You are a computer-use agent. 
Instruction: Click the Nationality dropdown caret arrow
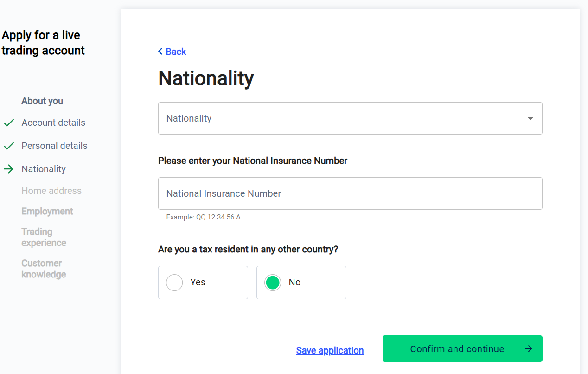[530, 118]
